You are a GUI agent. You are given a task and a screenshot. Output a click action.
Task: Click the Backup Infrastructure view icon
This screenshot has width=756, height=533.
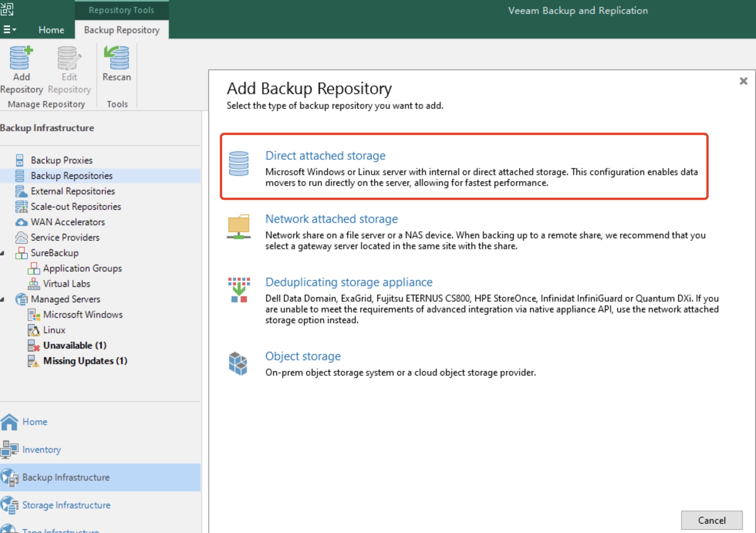[10, 477]
